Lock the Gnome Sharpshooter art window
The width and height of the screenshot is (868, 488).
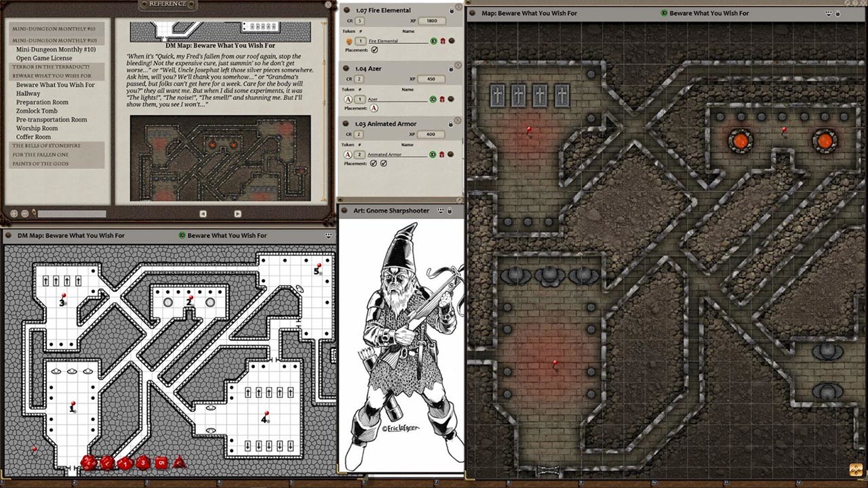pos(450,211)
